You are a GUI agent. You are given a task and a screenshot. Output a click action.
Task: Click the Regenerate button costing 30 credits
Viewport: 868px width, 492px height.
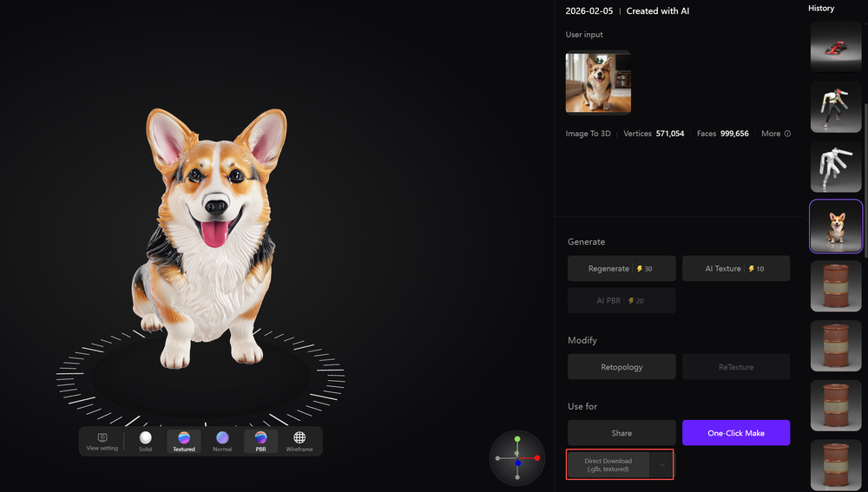tap(621, 268)
